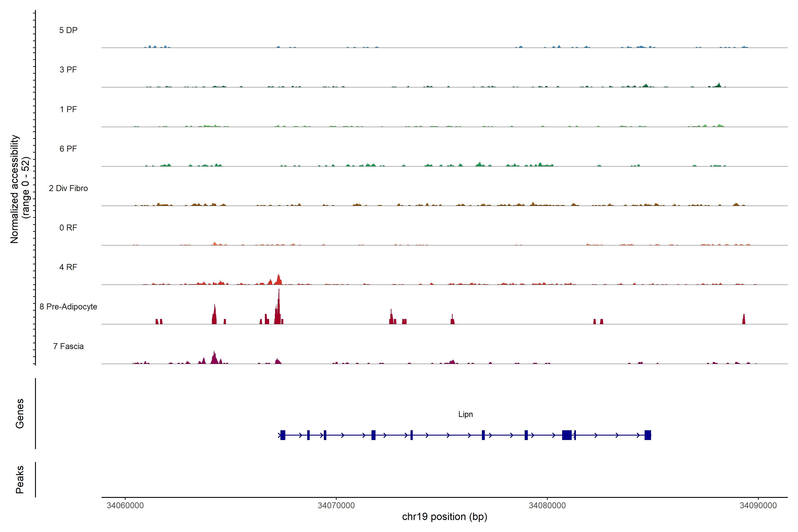Click the 6 PF track label
This screenshot has height=532, width=798.
tap(68, 149)
